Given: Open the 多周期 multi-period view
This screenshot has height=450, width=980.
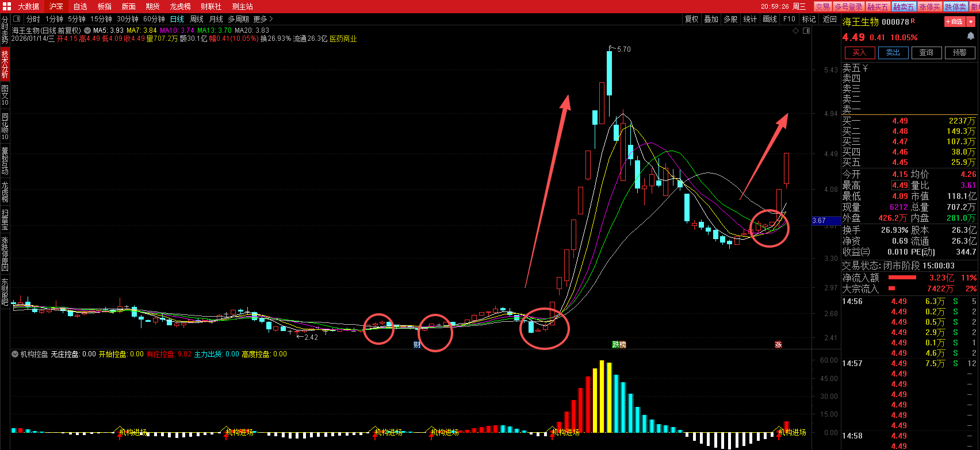Looking at the screenshot, I should point(239,19).
